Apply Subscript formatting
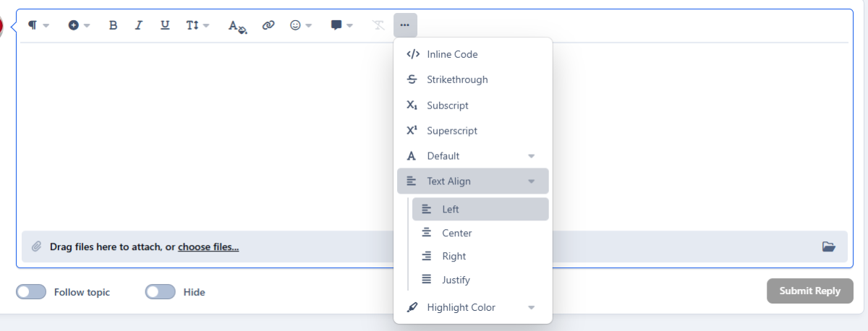The image size is (868, 331). [473, 106]
